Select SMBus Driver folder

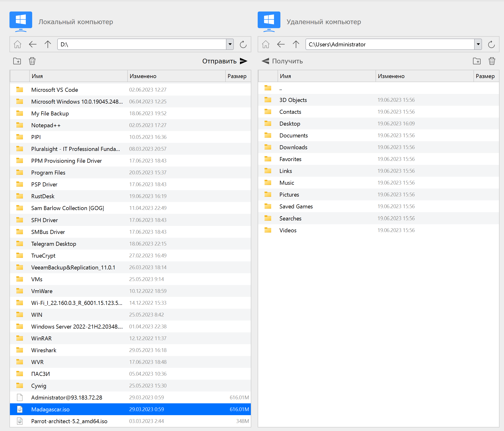coord(130,232)
